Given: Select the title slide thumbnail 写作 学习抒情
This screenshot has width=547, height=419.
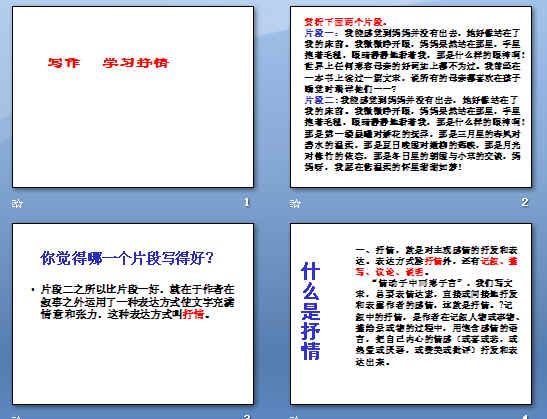Looking at the screenshot, I should 133,97.
